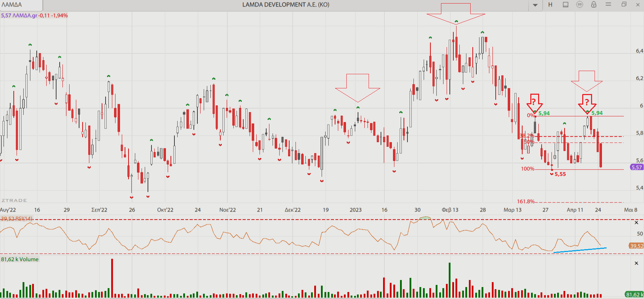Viewport: 644px width, 299px height.
Task: Select the Fibonacci 100% level label
Action: [x=527, y=169]
